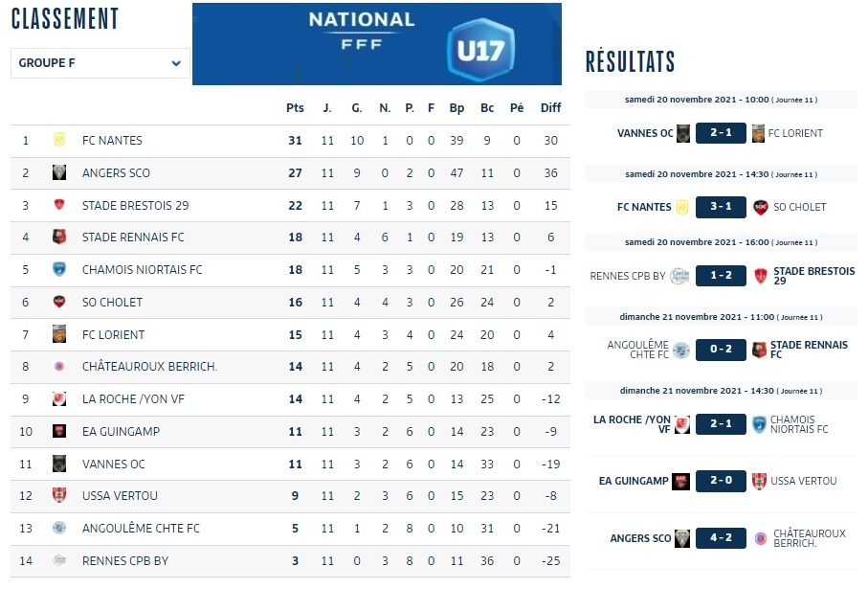This screenshot has height=589, width=868.
Task: Click the National FFF U17 banner
Action: point(376,44)
